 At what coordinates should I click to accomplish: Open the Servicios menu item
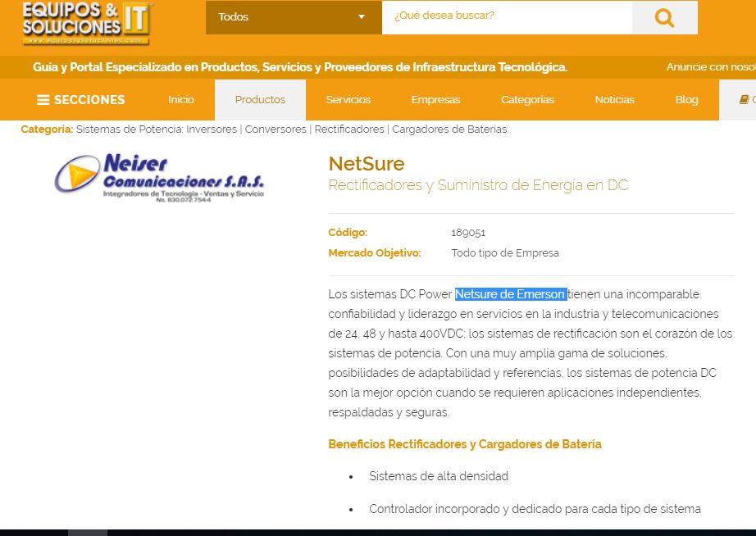pyautogui.click(x=348, y=100)
